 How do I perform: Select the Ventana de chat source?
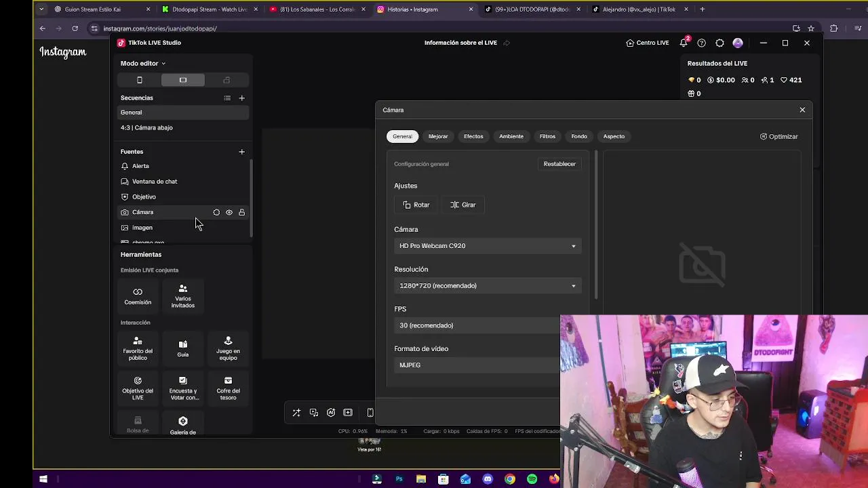coord(183,182)
